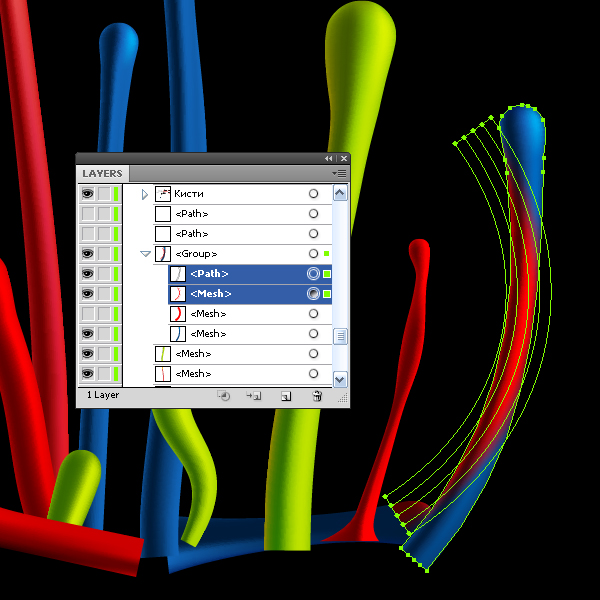Click the highlighted <Path> target circle

click(313, 274)
